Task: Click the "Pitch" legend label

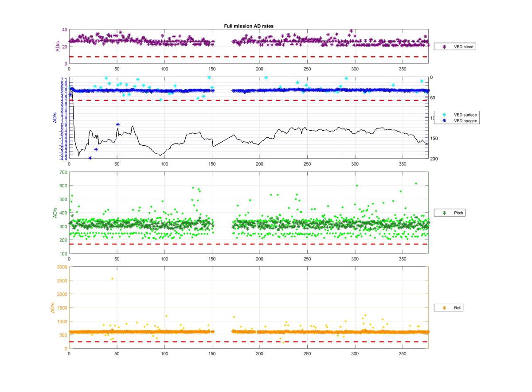Action: tap(459, 213)
